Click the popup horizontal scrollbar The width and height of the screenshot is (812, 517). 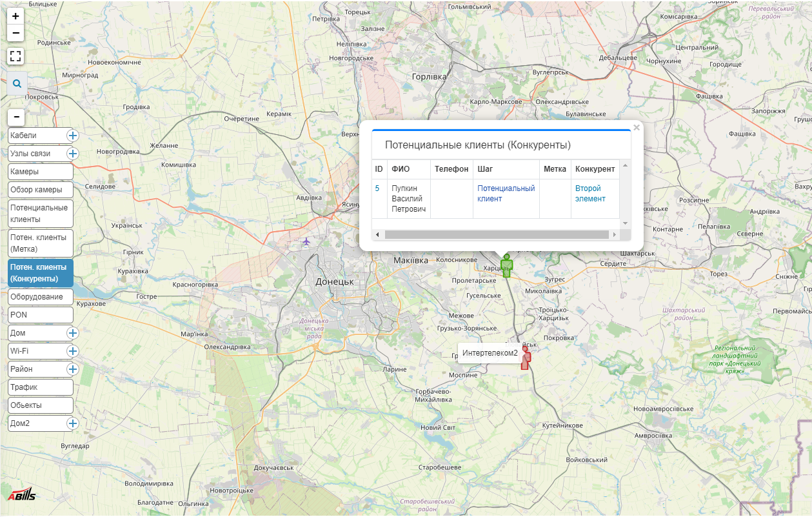click(x=497, y=234)
